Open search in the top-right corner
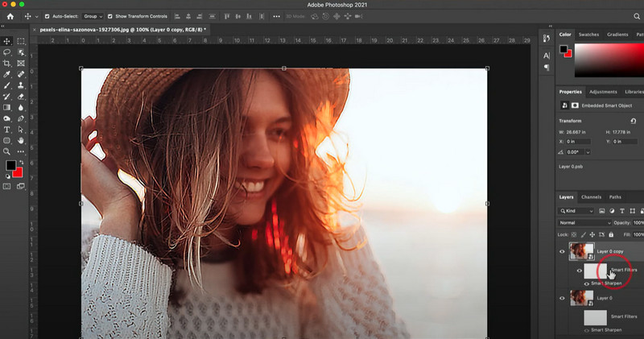Screen dimensions: 644x339 pyautogui.click(x=637, y=16)
